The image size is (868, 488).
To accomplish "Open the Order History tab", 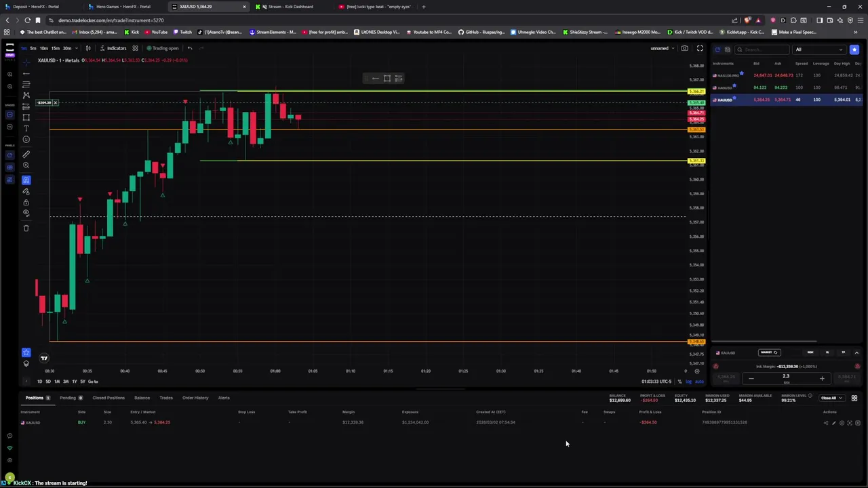I will [195, 398].
